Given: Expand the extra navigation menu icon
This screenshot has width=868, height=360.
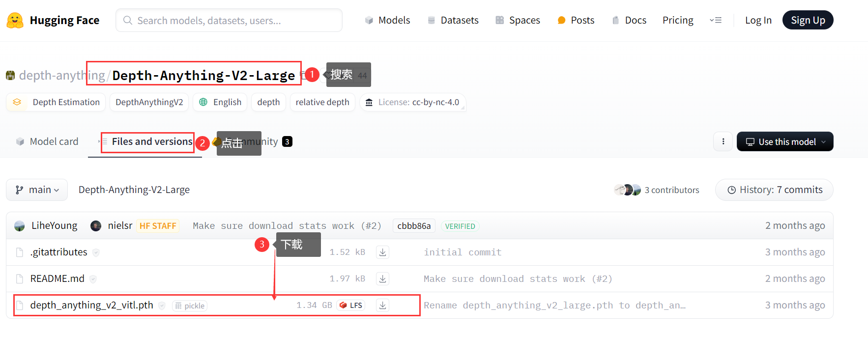Looking at the screenshot, I should [x=716, y=20].
